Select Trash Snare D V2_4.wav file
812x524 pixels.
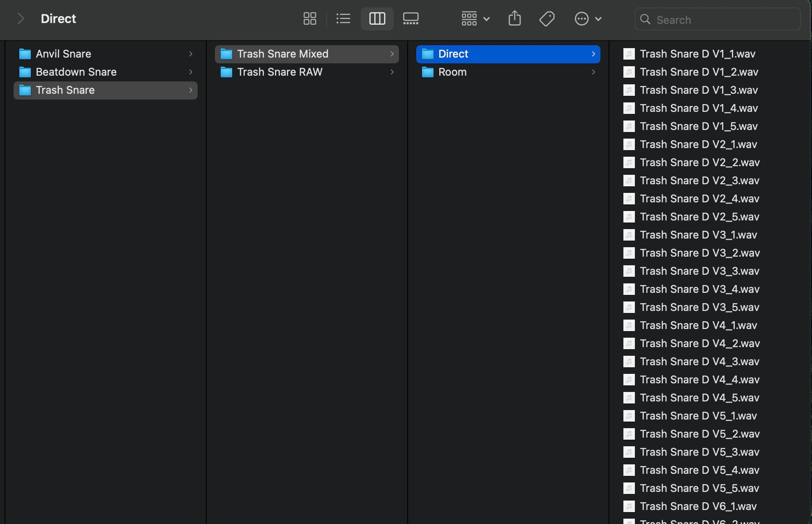click(x=699, y=199)
